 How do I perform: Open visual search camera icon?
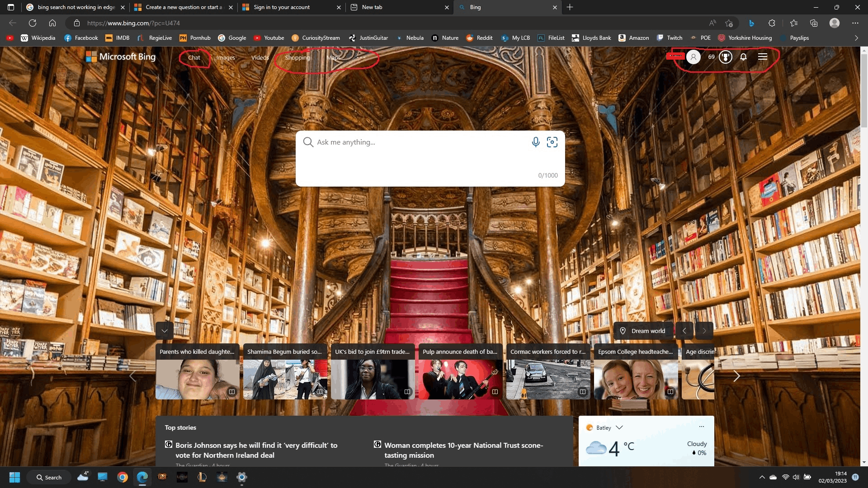click(552, 142)
